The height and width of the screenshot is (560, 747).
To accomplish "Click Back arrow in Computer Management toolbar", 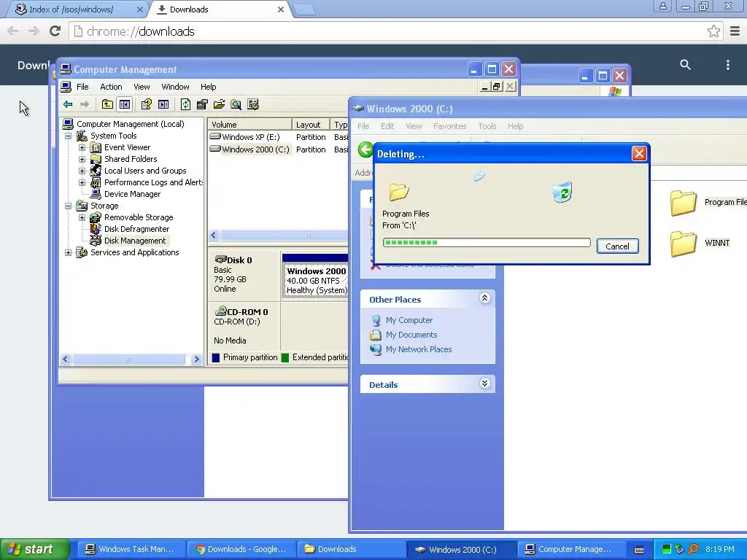I will [68, 104].
